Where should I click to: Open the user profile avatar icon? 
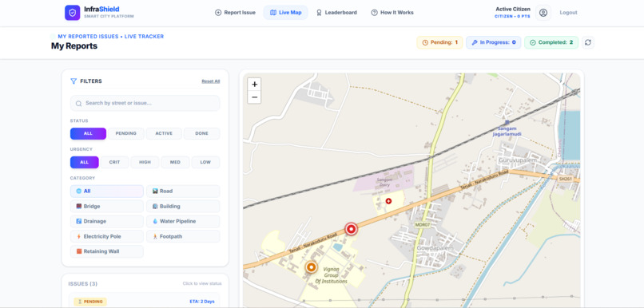543,13
